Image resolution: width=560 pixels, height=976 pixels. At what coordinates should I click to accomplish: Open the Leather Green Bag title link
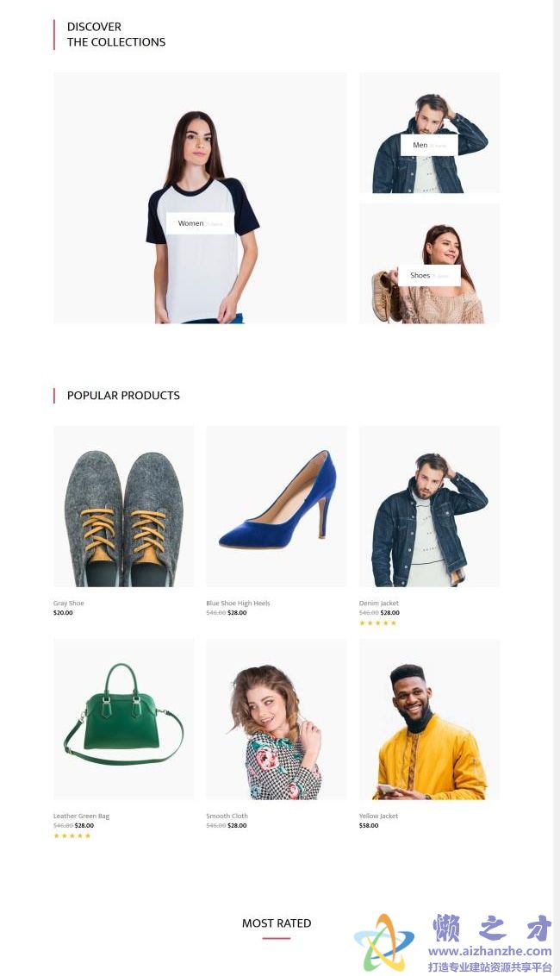[82, 816]
